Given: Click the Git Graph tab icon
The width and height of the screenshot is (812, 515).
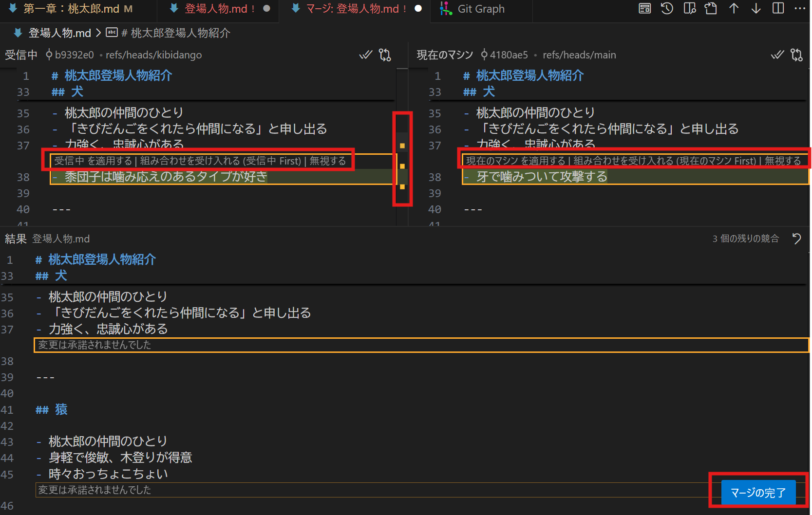Looking at the screenshot, I should pos(445,9).
